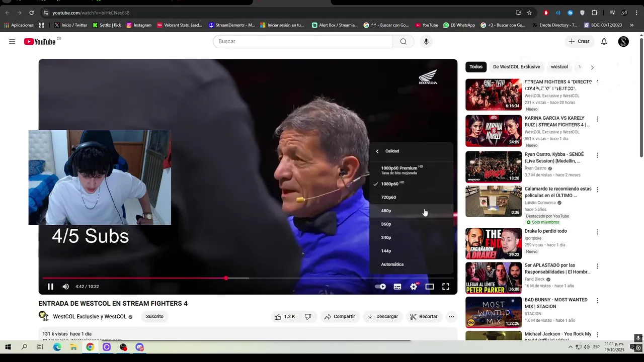Seek on the video progress bar

pyautogui.click(x=248, y=278)
